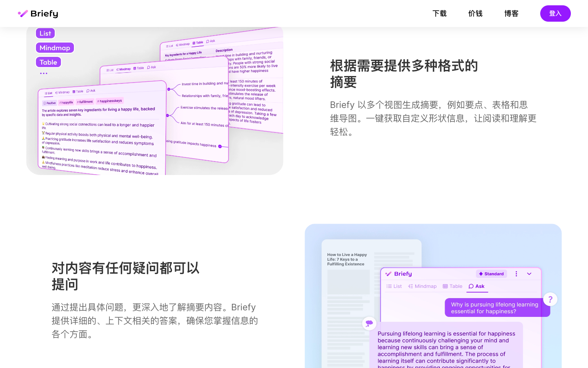
Task: Click the heading 根据需要提供多种格式的摘要
Action: [x=403, y=74]
